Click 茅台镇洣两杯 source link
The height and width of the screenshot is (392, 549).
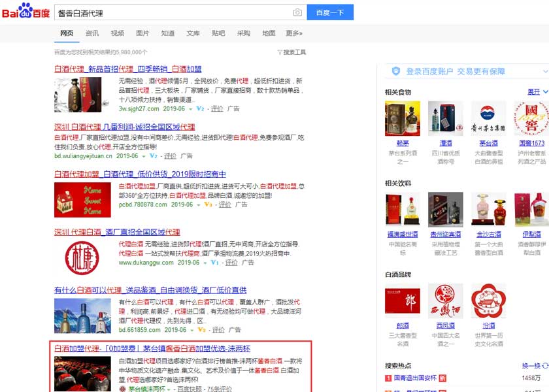point(146,389)
